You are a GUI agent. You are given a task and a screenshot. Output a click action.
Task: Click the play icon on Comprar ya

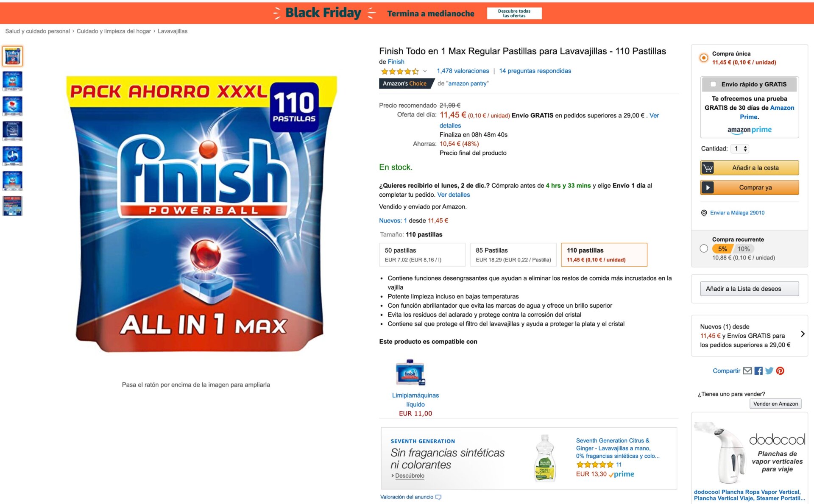coord(708,187)
